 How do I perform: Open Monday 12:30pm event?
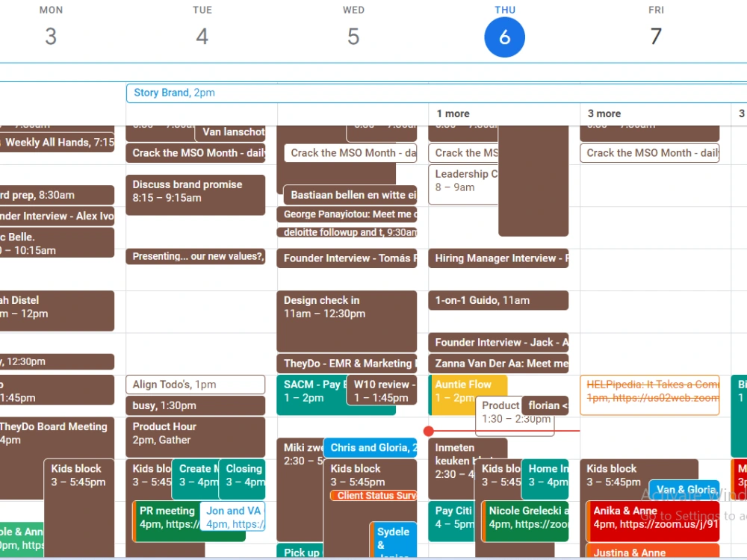pos(58,361)
